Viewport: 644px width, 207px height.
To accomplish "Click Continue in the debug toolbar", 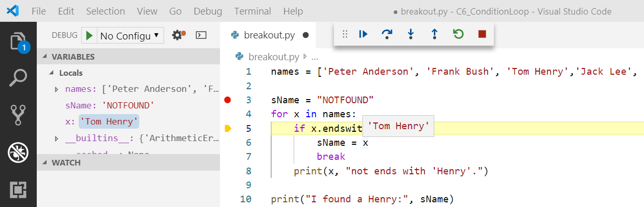I will pos(363,34).
